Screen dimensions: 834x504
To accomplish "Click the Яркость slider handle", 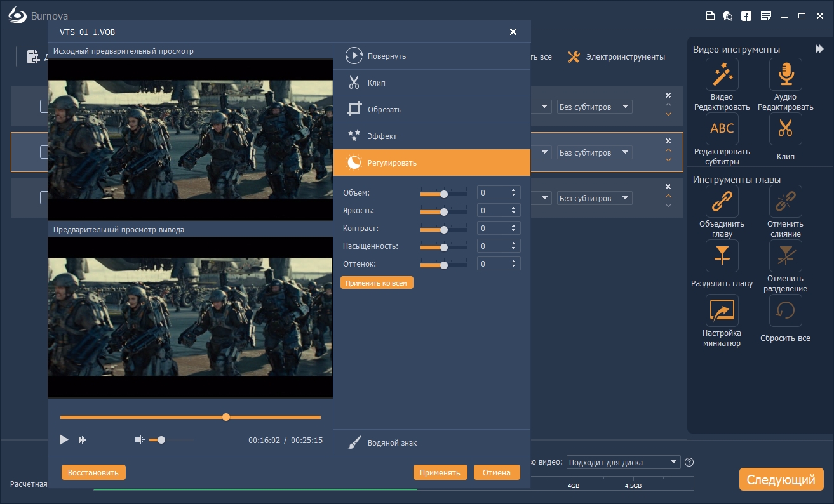I will 444,212.
